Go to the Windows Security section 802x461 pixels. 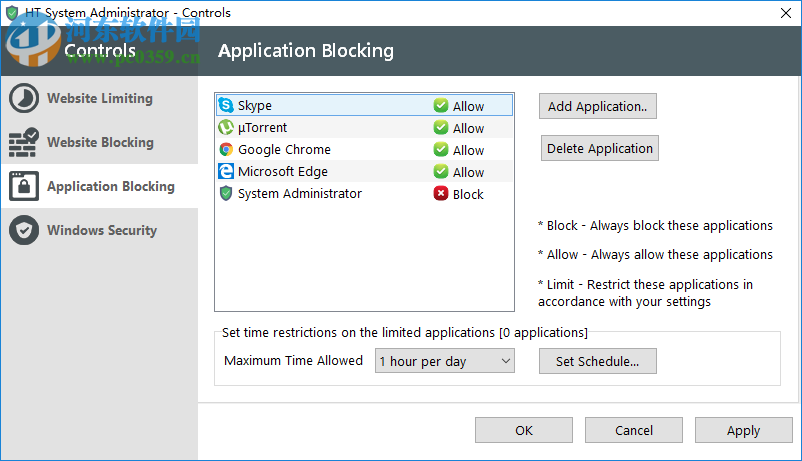pos(99,230)
